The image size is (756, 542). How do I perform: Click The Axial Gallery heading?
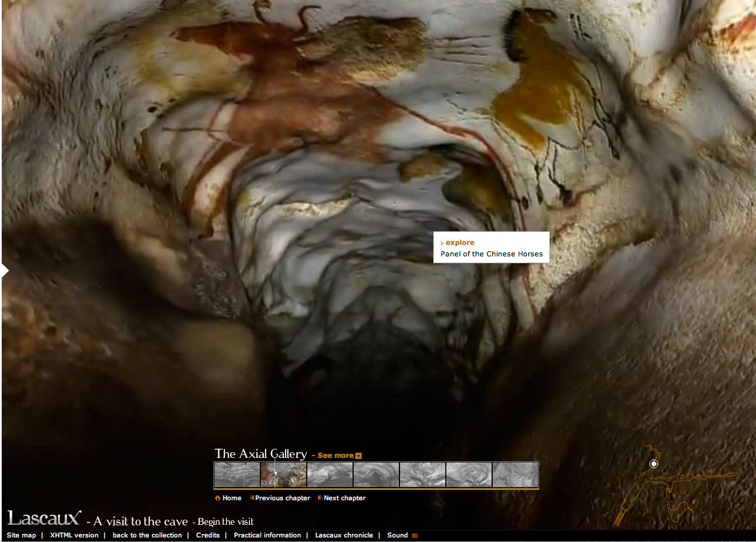click(261, 454)
